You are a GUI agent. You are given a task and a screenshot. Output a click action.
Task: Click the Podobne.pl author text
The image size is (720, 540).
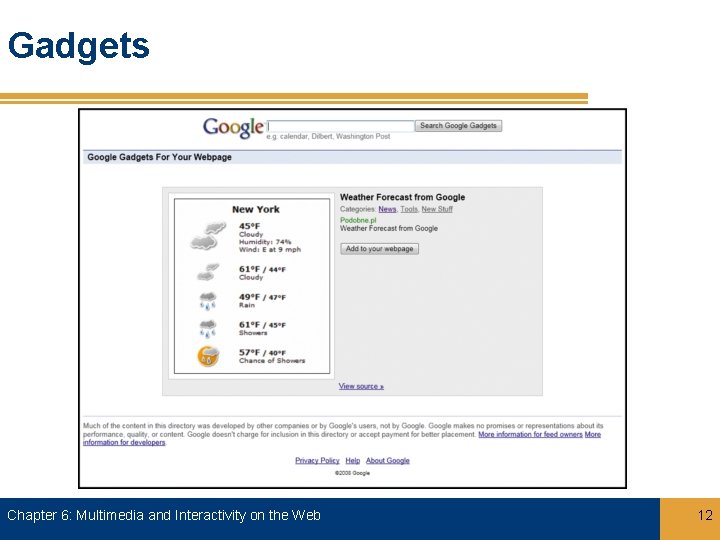358,220
